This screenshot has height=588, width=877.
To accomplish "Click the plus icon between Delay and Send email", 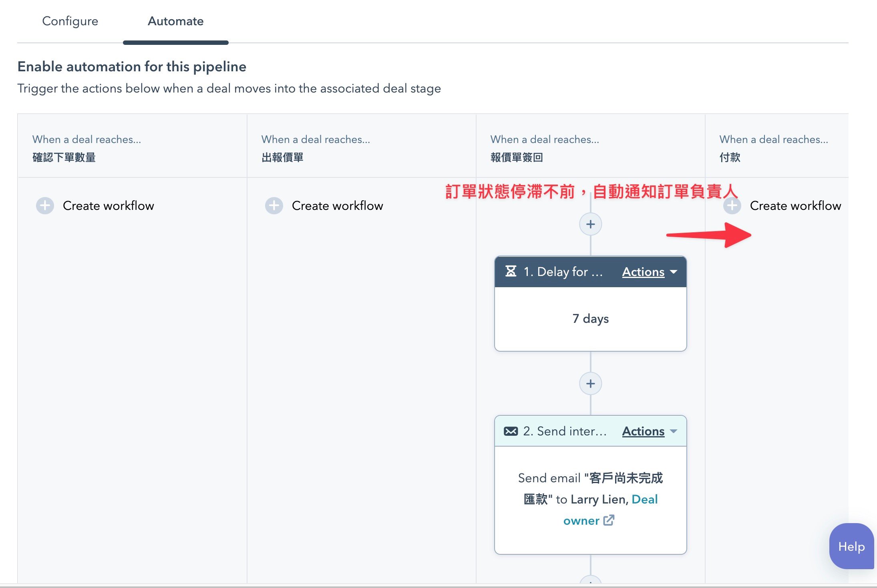I will pos(591,383).
